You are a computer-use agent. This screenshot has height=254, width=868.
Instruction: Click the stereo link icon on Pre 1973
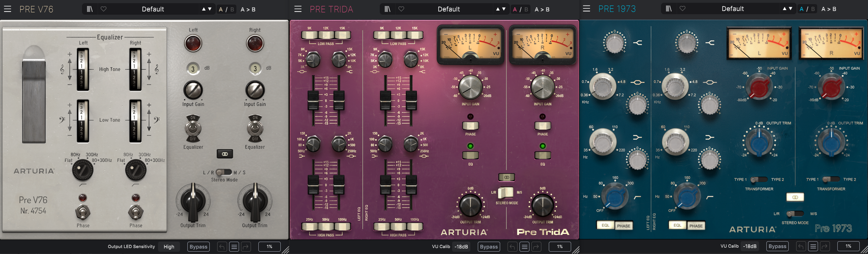795,197
